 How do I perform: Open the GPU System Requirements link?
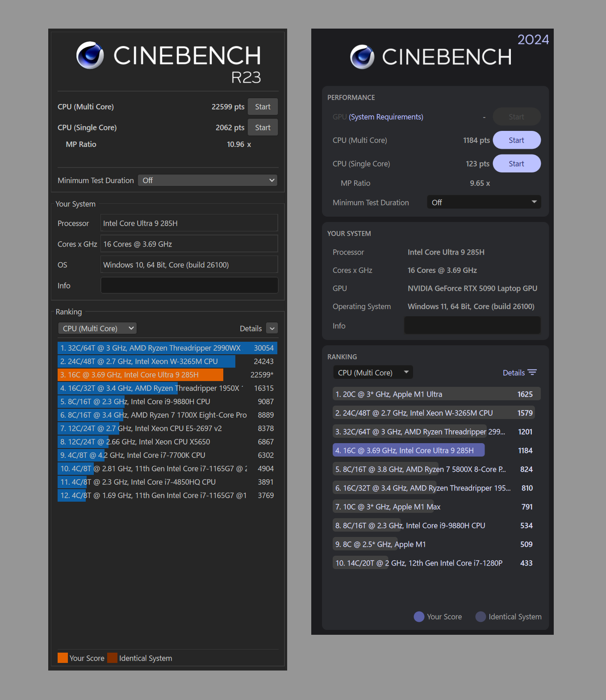tap(386, 117)
